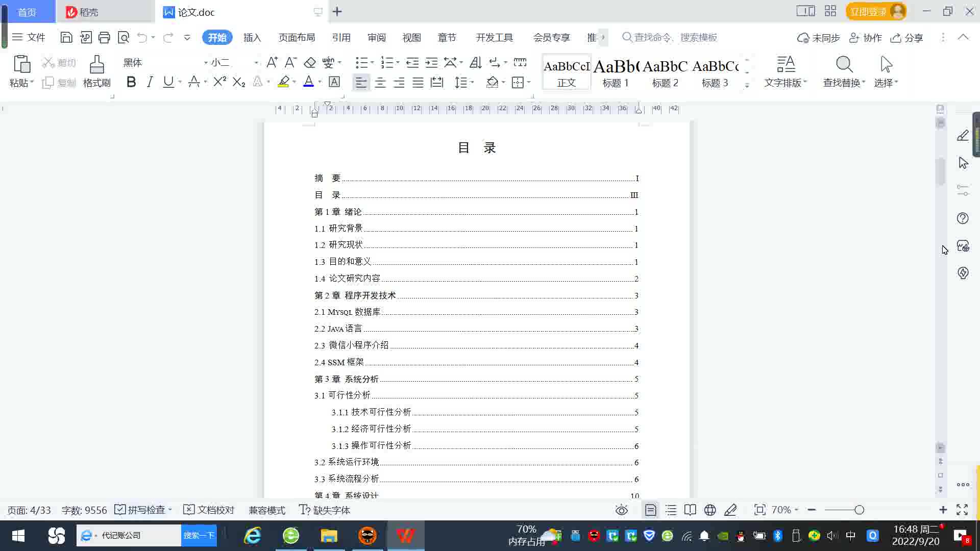980x551 pixels.
Task: Click 协作 collaborate button
Action: point(866,38)
